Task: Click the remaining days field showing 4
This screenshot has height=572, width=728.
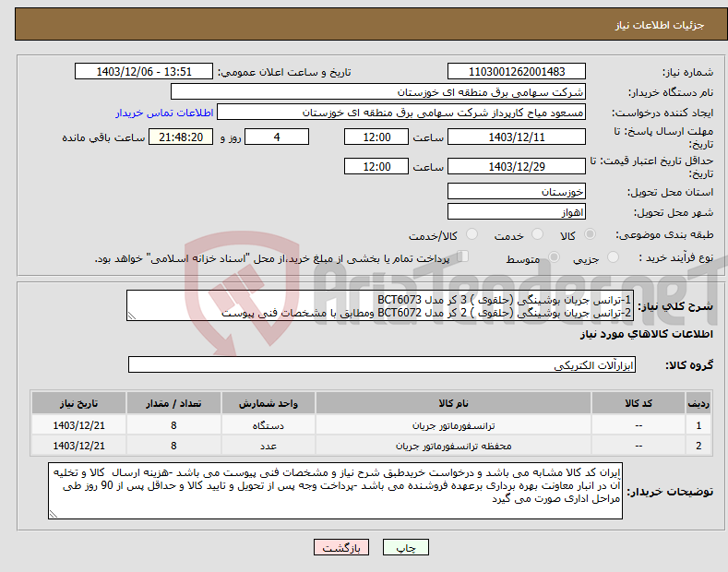Action: click(277, 137)
